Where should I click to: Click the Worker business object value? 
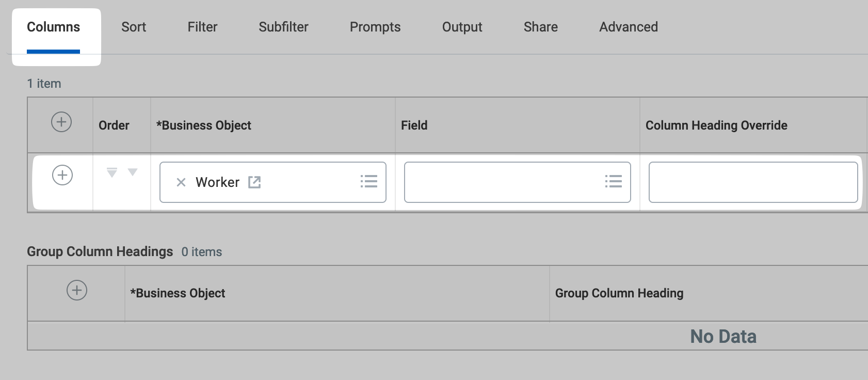click(x=217, y=182)
